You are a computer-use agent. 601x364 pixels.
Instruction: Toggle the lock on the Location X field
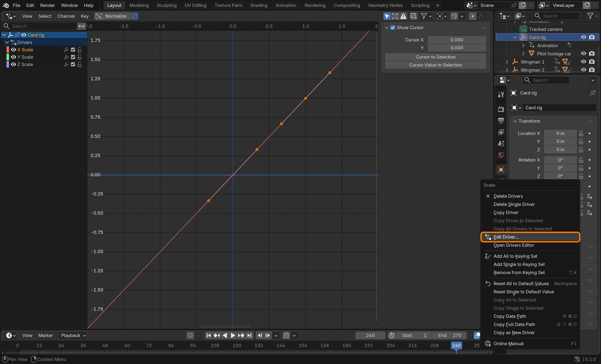tap(581, 134)
